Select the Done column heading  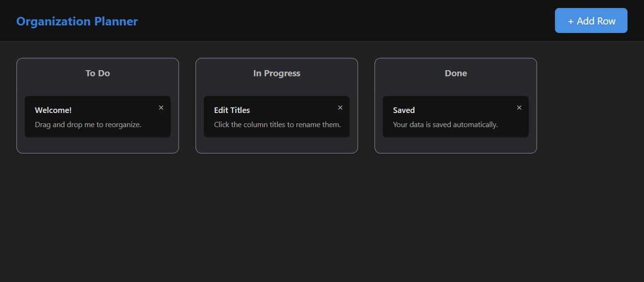456,73
